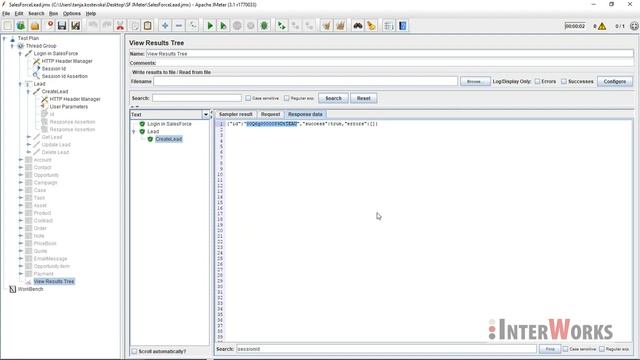Click the Cut scissors icon
This screenshot has width=640, height=360.
(x=120, y=26)
